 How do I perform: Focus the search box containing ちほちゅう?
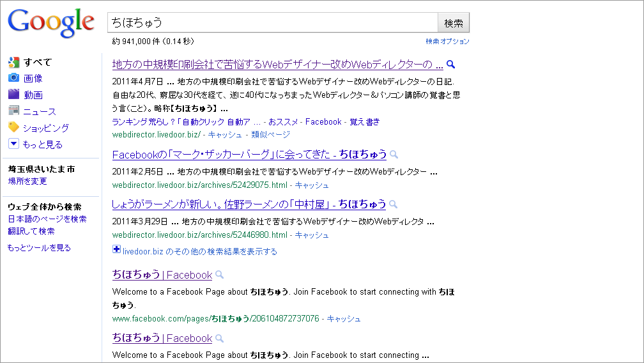pos(273,22)
